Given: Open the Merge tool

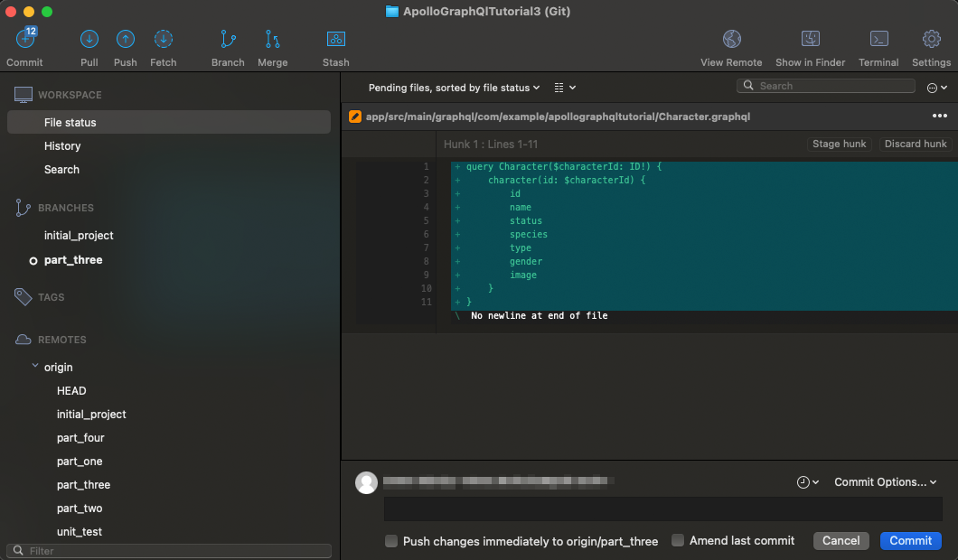Looking at the screenshot, I should point(273,39).
